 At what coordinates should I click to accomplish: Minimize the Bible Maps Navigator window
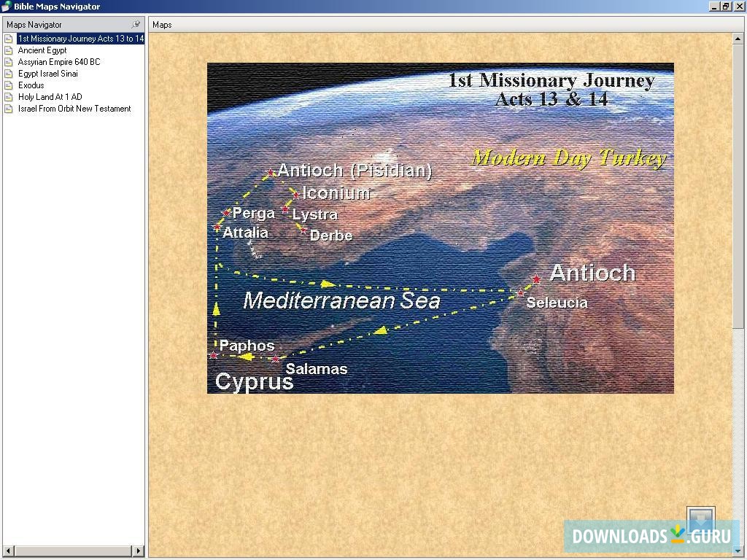pos(714,7)
